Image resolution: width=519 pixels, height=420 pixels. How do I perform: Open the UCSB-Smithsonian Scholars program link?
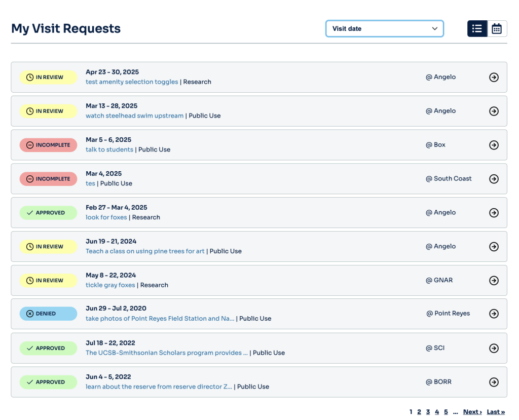[166, 353]
